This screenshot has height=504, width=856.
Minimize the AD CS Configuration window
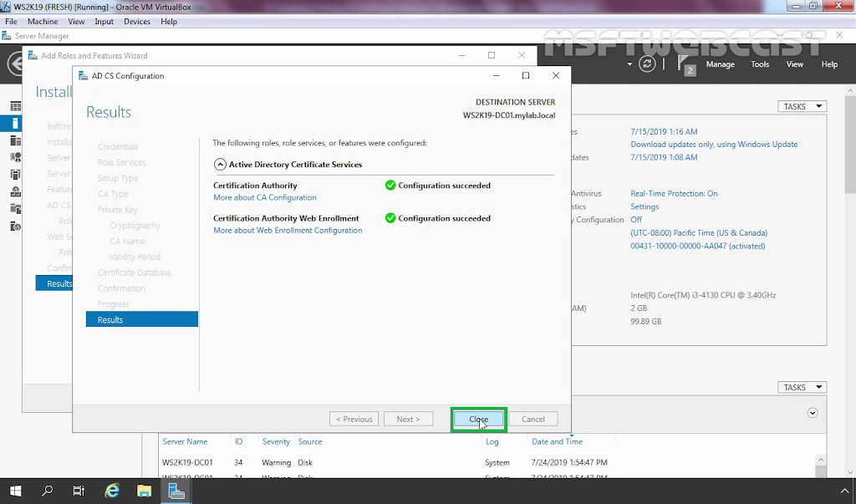click(496, 76)
